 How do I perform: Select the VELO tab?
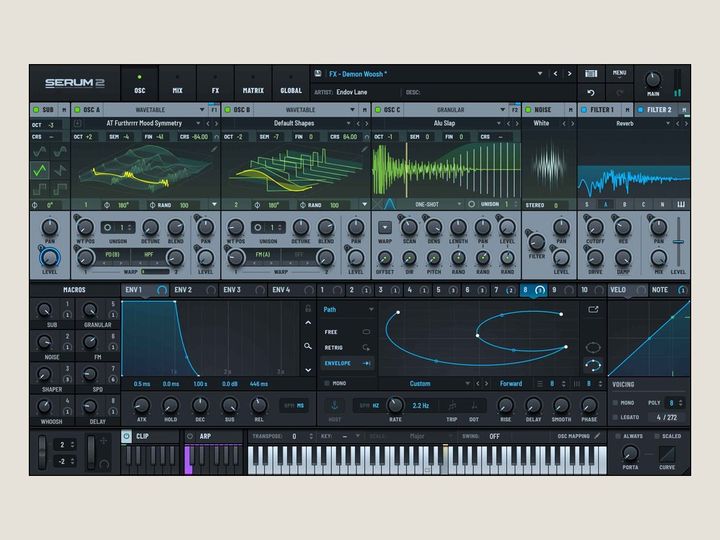click(627, 290)
